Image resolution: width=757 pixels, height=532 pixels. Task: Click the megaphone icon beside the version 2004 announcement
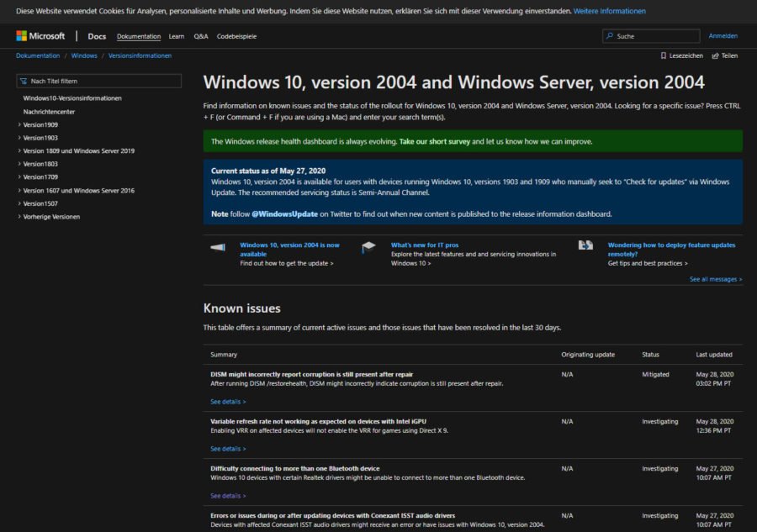point(217,246)
